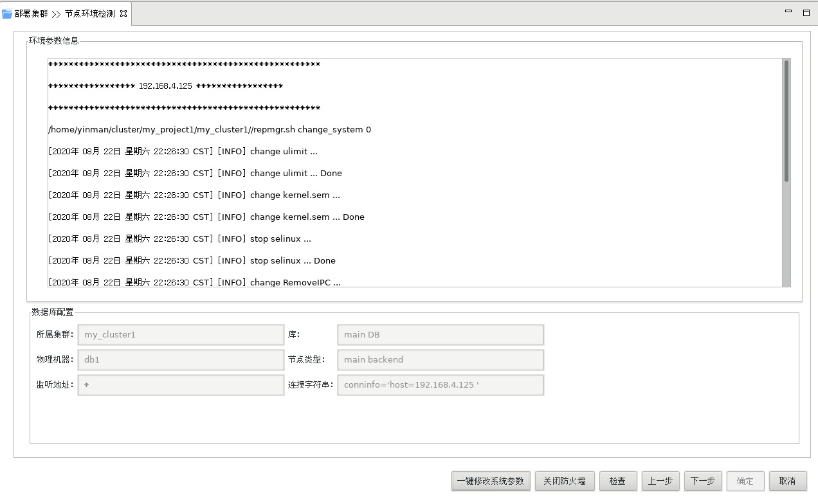Click log line 'change ulimit ... Done'
Screen dimensions: 818x504
coord(195,173)
